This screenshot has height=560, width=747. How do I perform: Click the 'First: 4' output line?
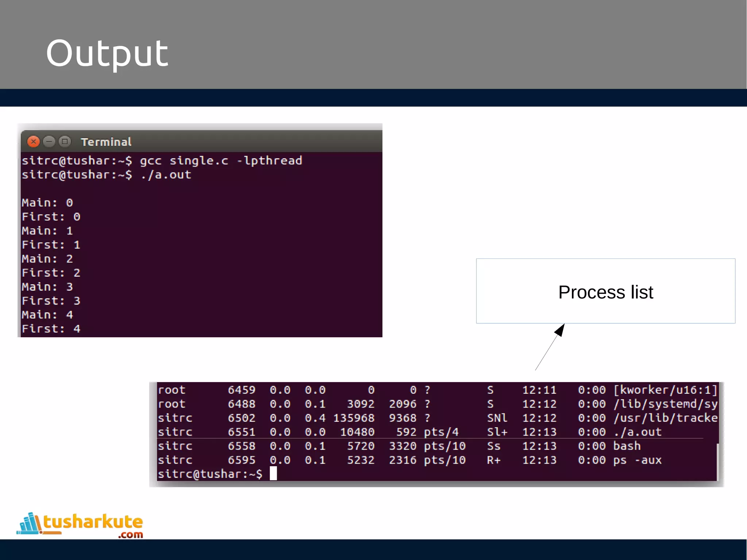[x=51, y=329]
